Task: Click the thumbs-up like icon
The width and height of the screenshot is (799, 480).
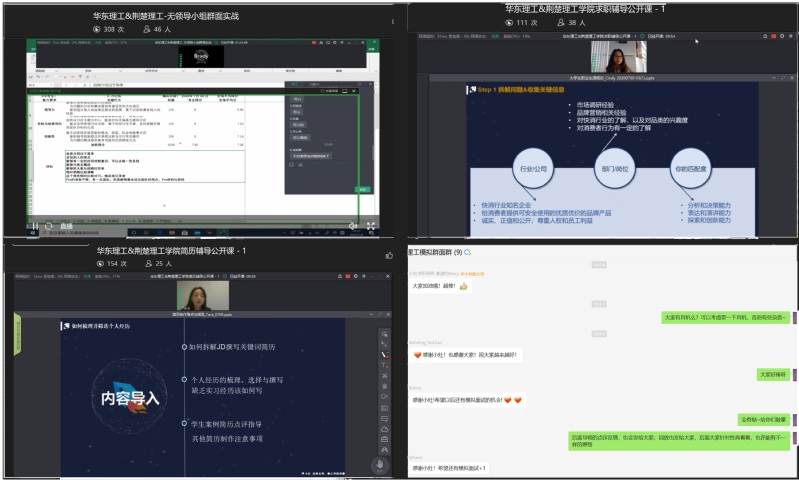Action: click(389, 255)
